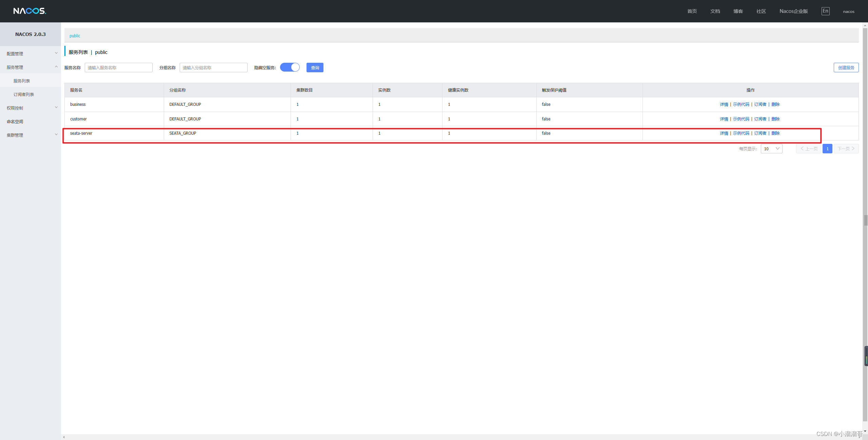This screenshot has width=868, height=440.
Task: Go to 首页 in the top navigation
Action: 692,11
